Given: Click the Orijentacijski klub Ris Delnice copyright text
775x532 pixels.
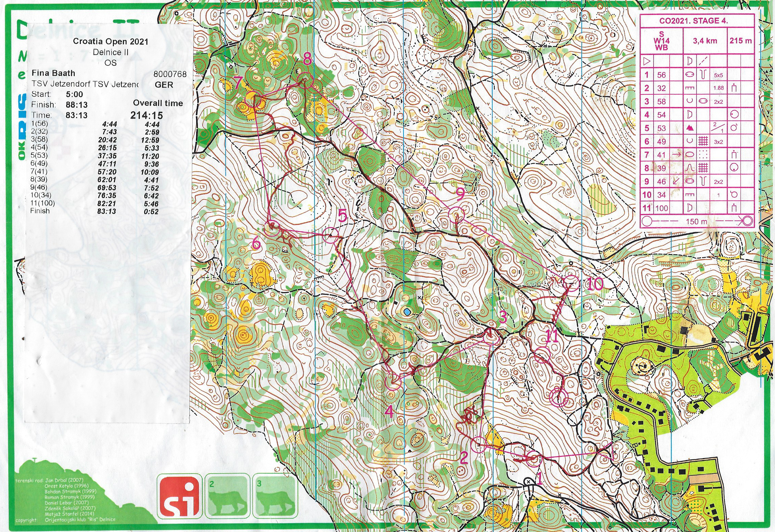Looking at the screenshot, I should tap(80, 519).
